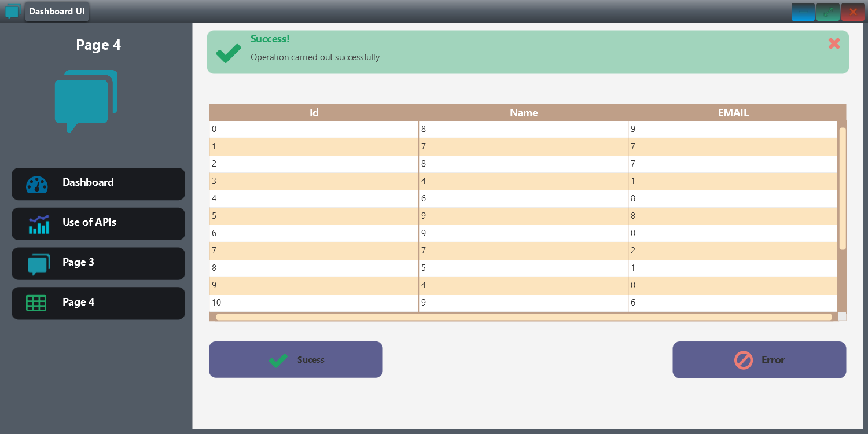Click the green checkmark in the success banner
The height and width of the screenshot is (434, 868).
click(x=228, y=53)
